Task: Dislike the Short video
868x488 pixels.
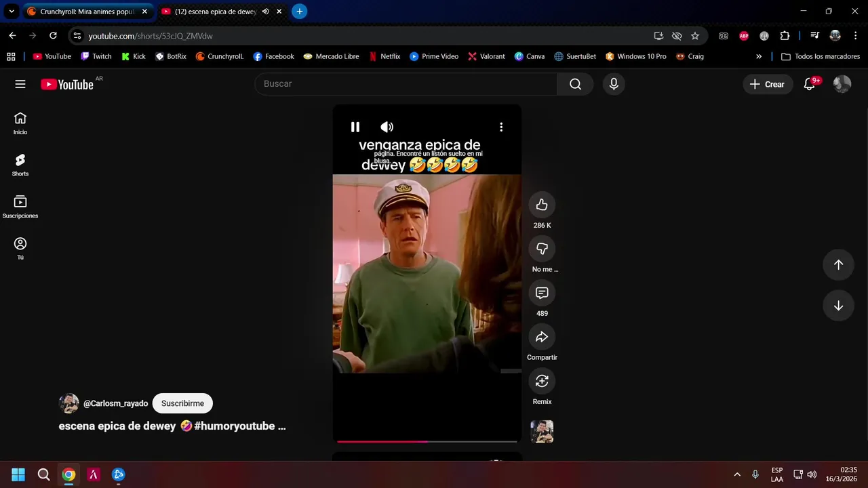Action: [x=542, y=249]
